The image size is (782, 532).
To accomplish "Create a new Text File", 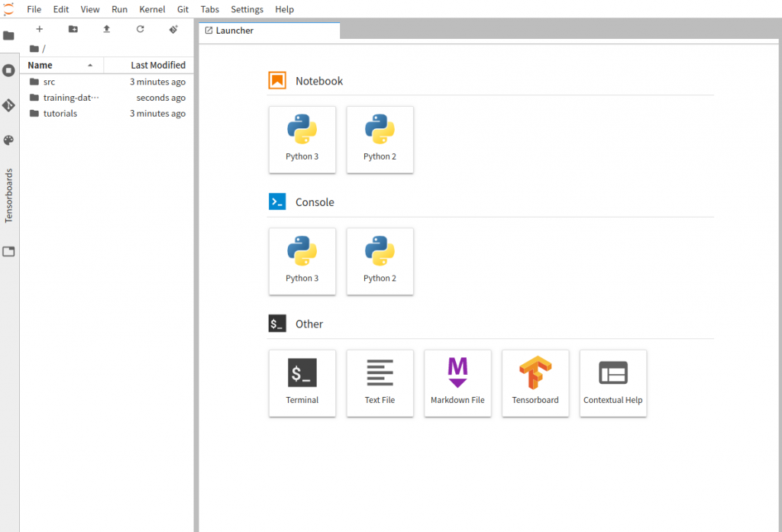I will click(x=380, y=383).
